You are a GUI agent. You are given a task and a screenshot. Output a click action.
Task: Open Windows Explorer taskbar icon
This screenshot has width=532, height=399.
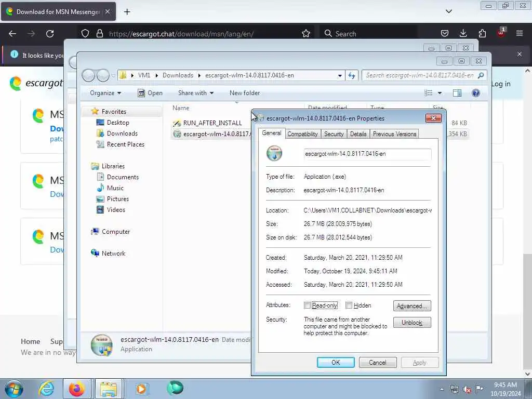[109, 389]
